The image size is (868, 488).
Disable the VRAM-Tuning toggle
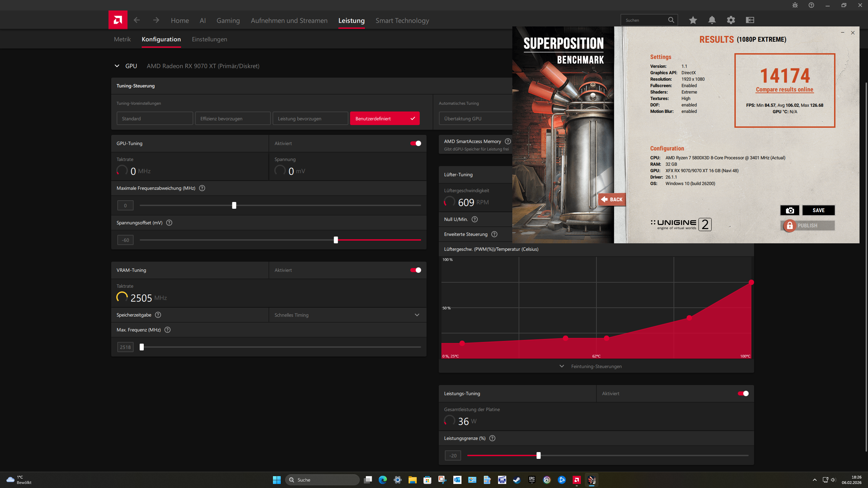(416, 270)
